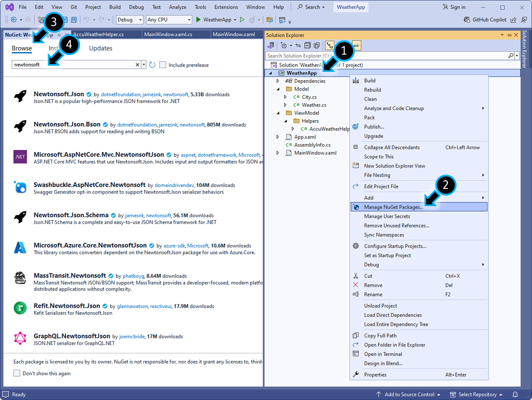
Task: Open the Add submenu in context menu
Action: coord(419,198)
